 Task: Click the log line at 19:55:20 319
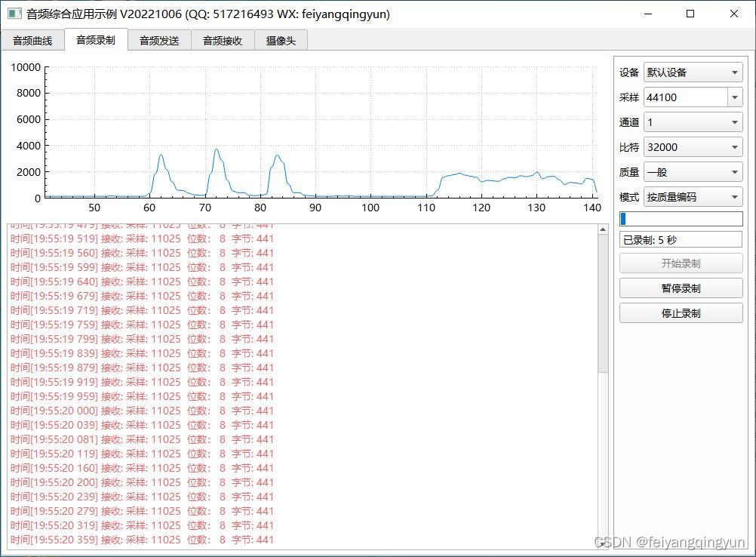pyautogui.click(x=143, y=525)
